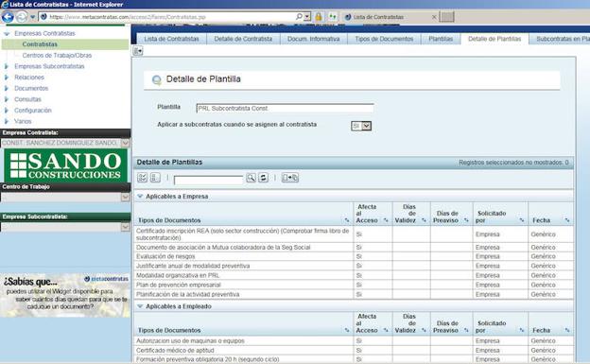The width and height of the screenshot is (590, 364).
Task: Open the address bar search magnifier
Action: coord(299,17)
